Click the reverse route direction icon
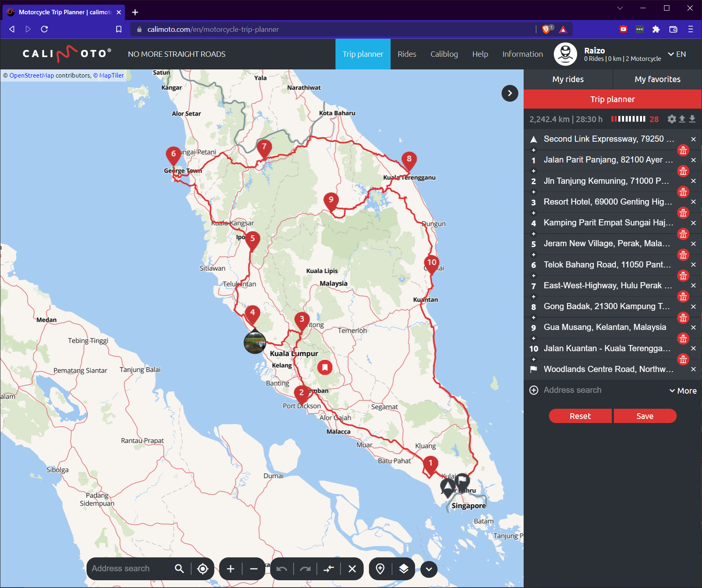 click(x=329, y=569)
